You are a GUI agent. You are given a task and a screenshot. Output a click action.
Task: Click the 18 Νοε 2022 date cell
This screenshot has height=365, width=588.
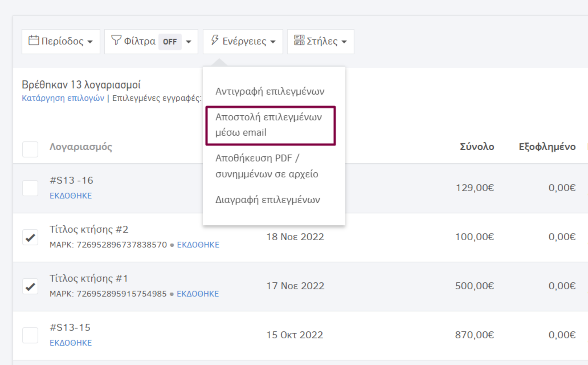click(x=295, y=237)
